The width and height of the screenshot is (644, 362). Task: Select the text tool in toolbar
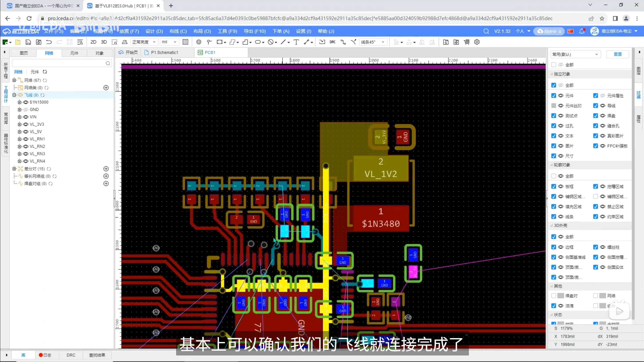[296, 42]
